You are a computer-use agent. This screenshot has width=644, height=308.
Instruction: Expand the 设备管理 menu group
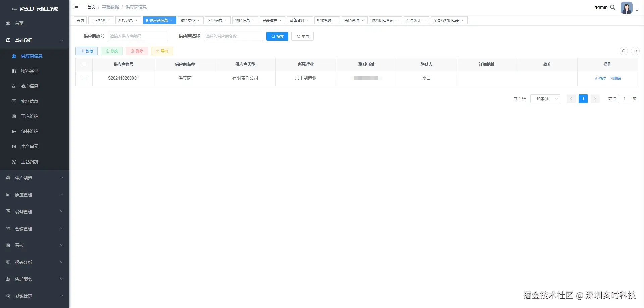[x=35, y=212]
